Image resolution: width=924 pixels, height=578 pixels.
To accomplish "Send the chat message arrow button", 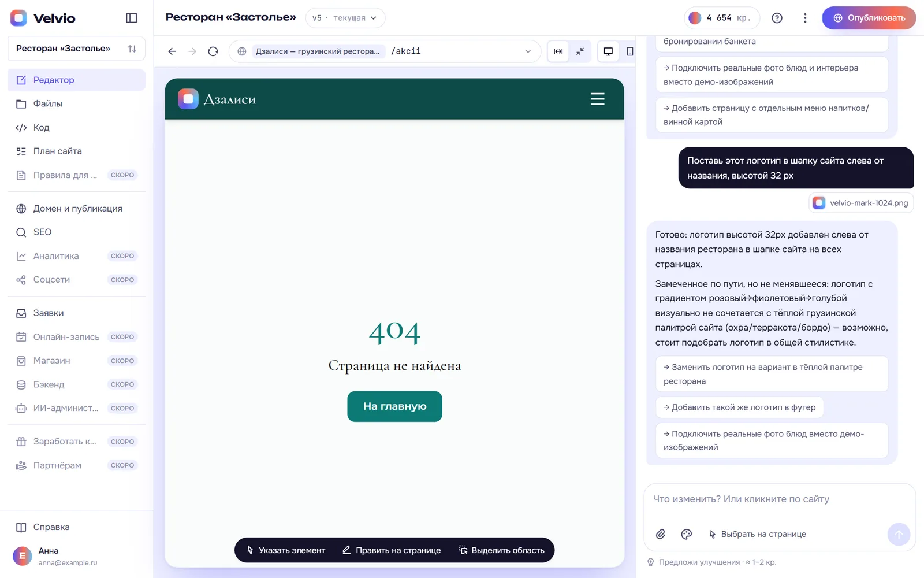I will (899, 535).
